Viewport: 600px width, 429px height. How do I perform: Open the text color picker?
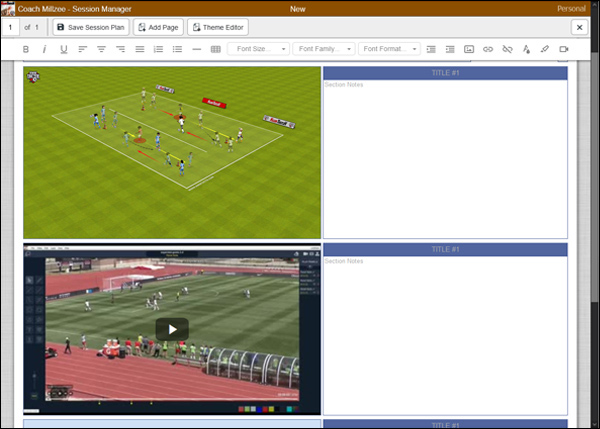coord(526,49)
